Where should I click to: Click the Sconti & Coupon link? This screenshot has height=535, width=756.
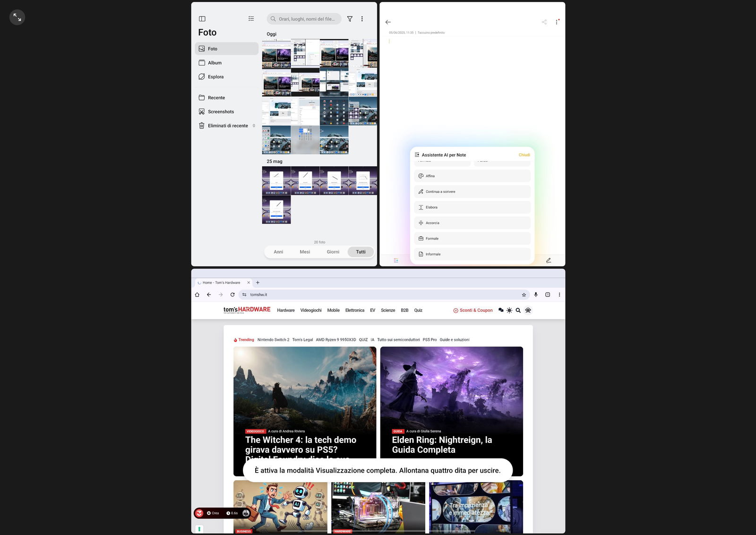point(473,311)
